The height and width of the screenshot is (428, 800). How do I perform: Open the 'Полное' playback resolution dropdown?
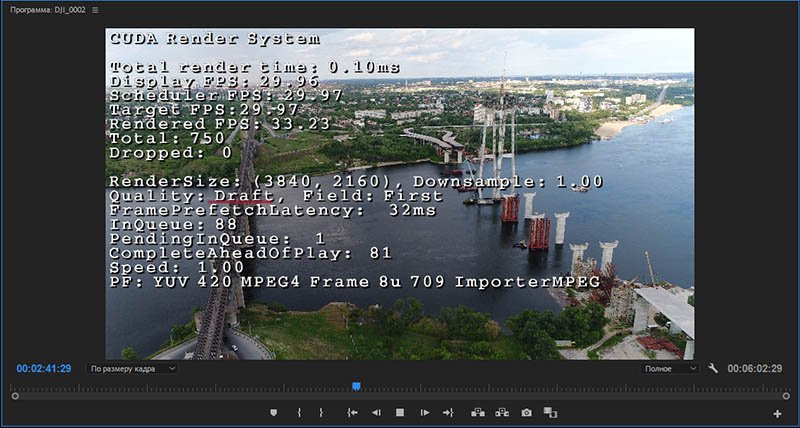click(x=670, y=368)
